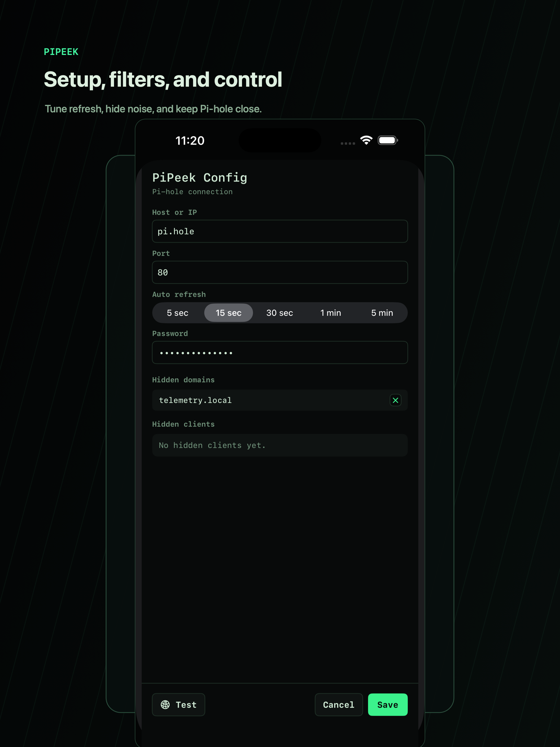Viewport: 560px width, 747px height.
Task: Click the 'Hidden domains' section label
Action: pyautogui.click(x=183, y=380)
